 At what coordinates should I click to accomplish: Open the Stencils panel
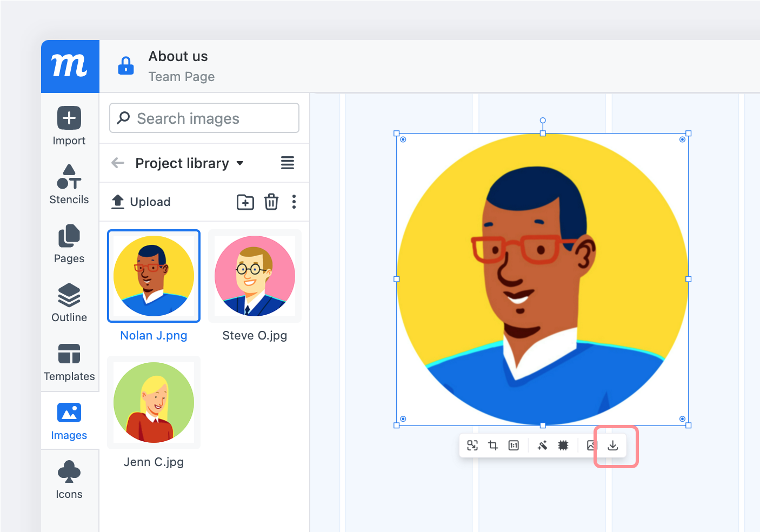(69, 184)
